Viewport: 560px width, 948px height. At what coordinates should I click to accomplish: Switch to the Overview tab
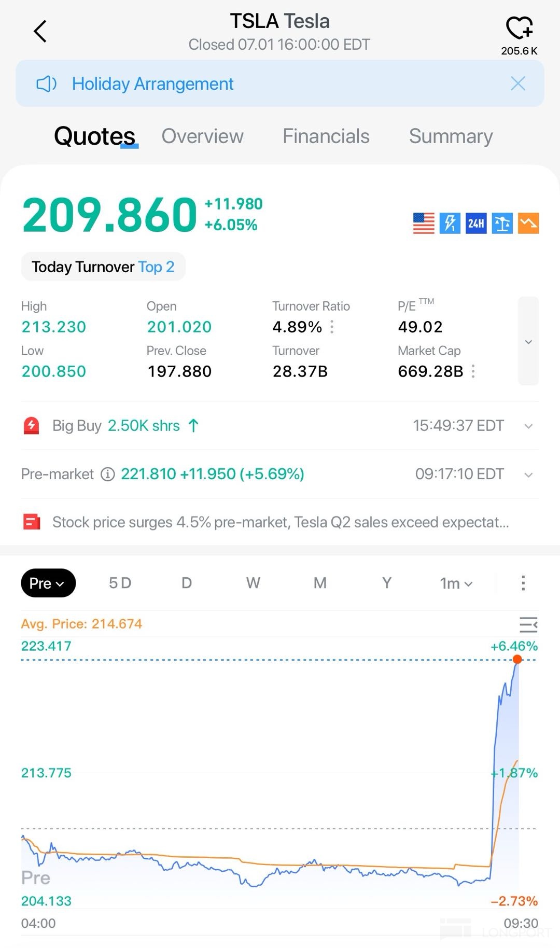click(202, 136)
